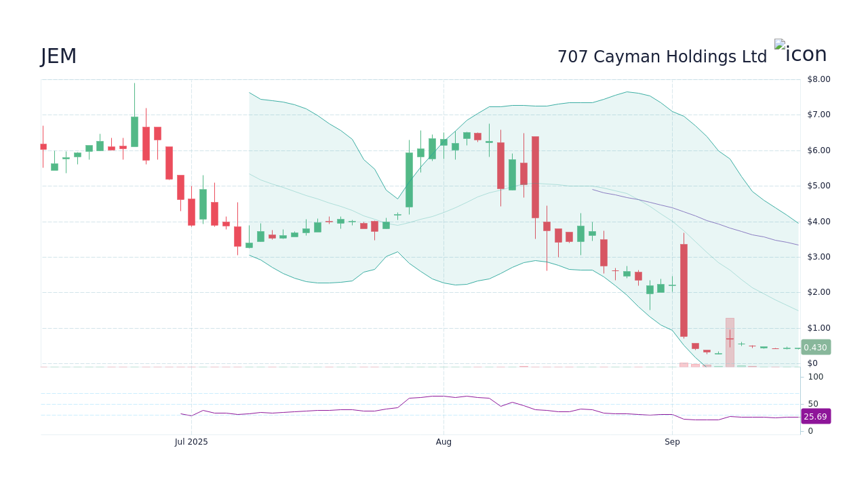The image size is (868, 488).
Task: Click the $8.00 price axis label
Action: [818, 79]
